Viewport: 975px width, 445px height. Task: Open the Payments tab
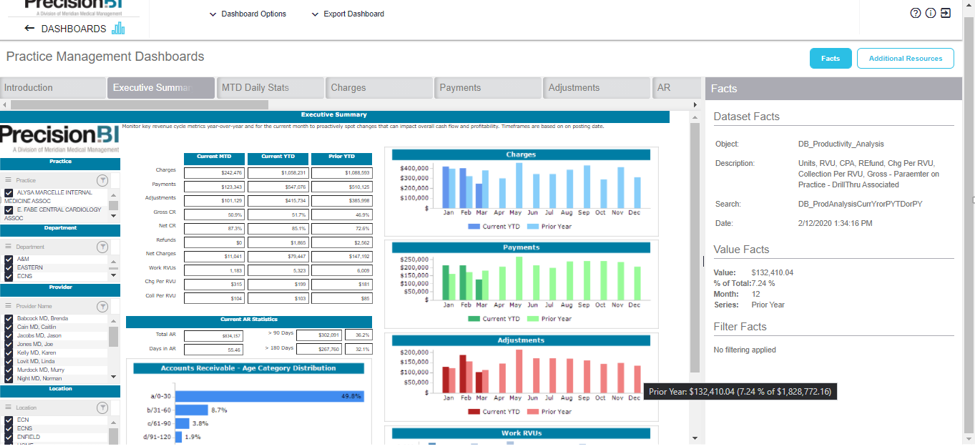488,88
